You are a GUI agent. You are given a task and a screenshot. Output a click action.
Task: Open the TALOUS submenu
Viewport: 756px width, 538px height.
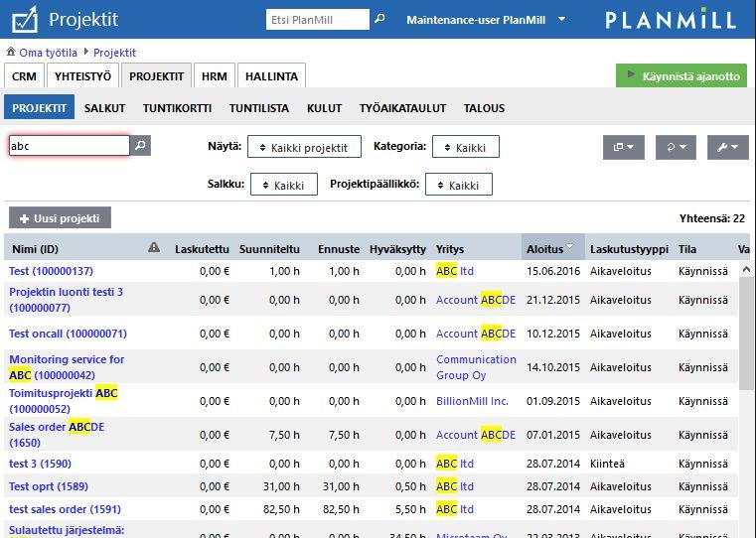[484, 108]
